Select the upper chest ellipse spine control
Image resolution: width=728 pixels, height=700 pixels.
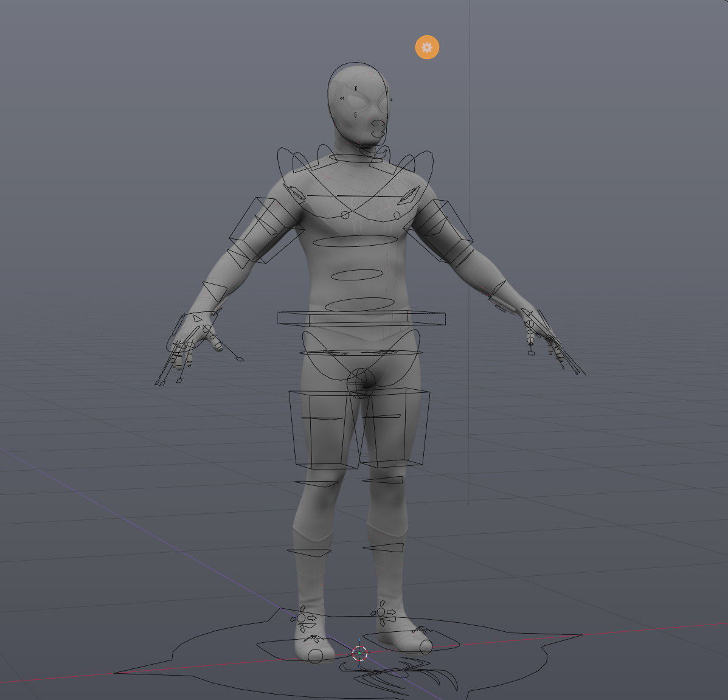click(355, 241)
